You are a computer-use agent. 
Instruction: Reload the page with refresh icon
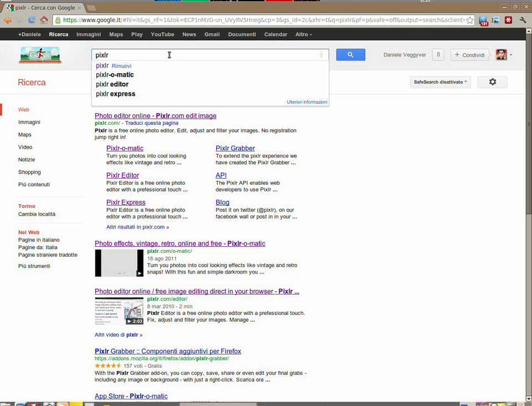tap(32, 20)
